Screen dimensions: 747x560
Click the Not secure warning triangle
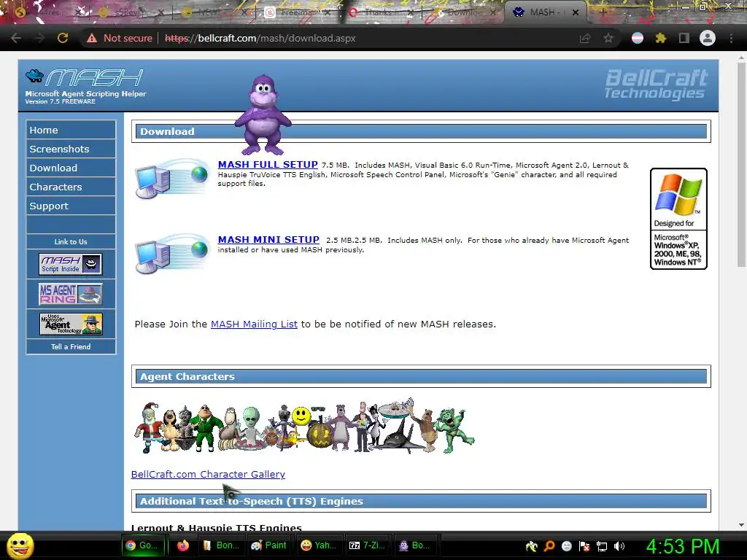click(92, 38)
